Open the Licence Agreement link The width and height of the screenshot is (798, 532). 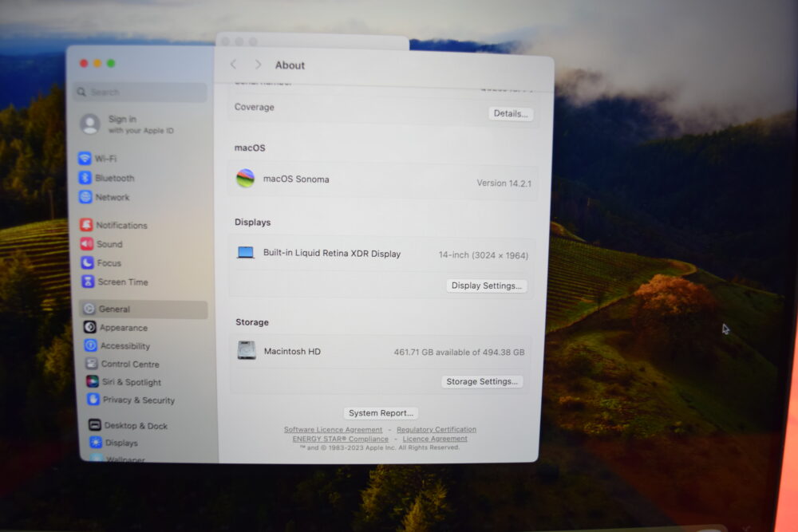(435, 439)
